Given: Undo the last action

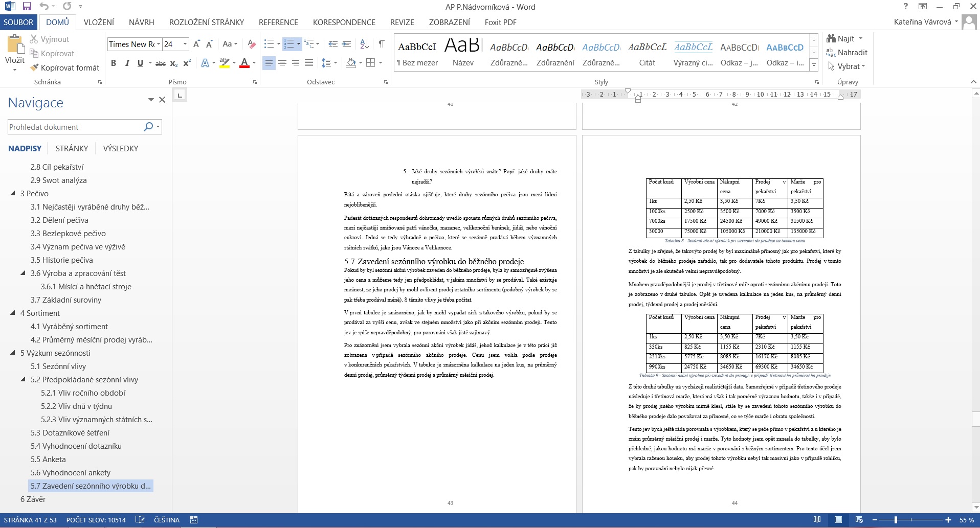Looking at the screenshot, I should [44, 7].
